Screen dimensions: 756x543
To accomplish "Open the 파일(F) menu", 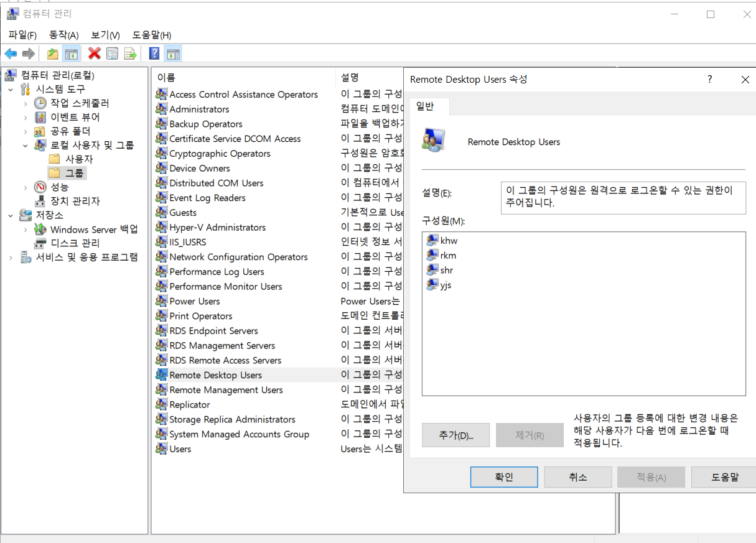I will [22, 35].
